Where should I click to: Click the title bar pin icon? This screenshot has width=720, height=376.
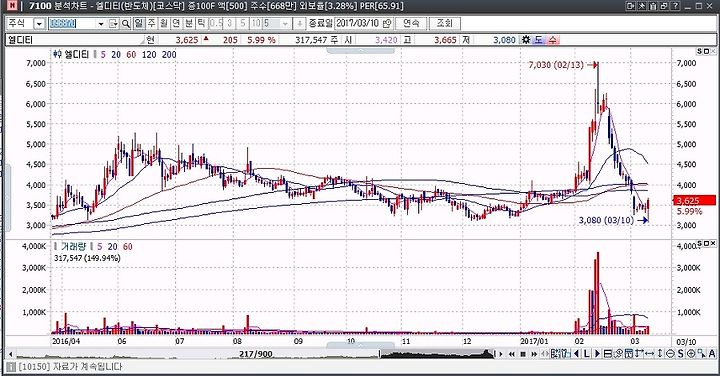click(x=641, y=6)
